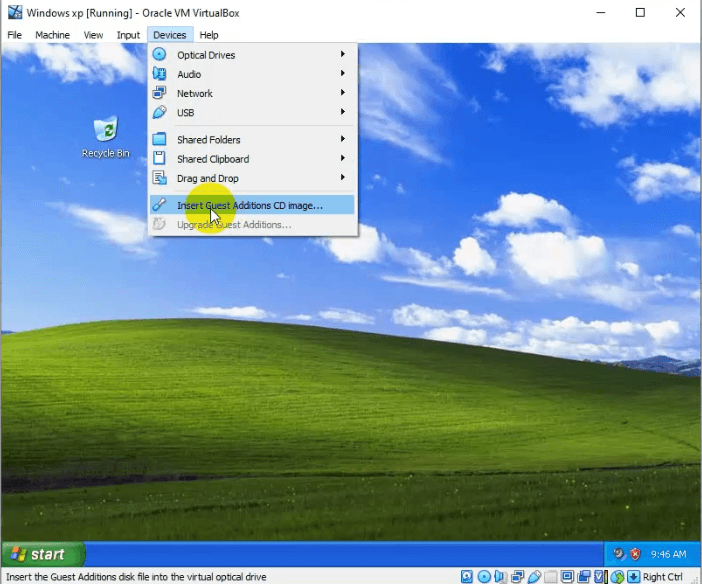Open the View menu
This screenshot has height=584, width=702.
tap(93, 35)
